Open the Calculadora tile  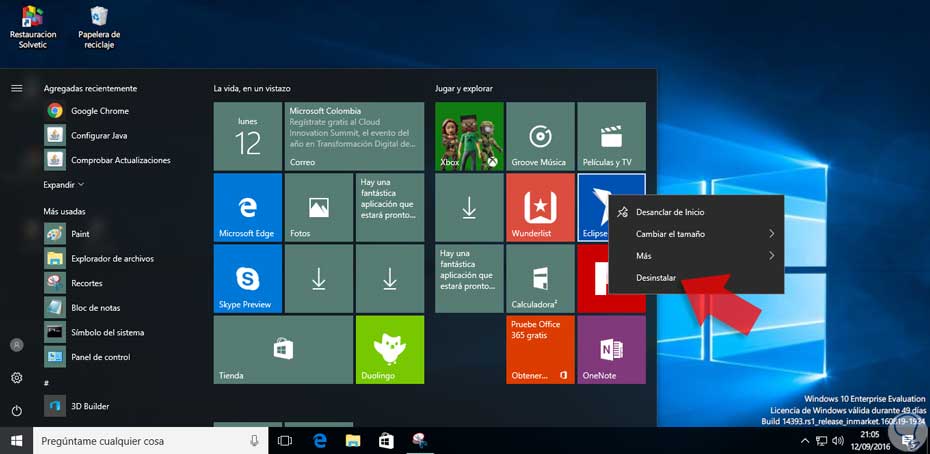[x=540, y=279]
